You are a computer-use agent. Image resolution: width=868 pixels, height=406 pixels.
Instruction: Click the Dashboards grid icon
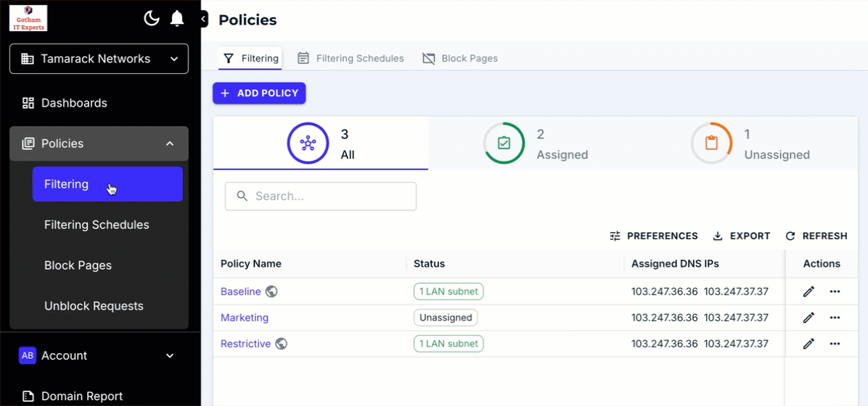tap(28, 103)
